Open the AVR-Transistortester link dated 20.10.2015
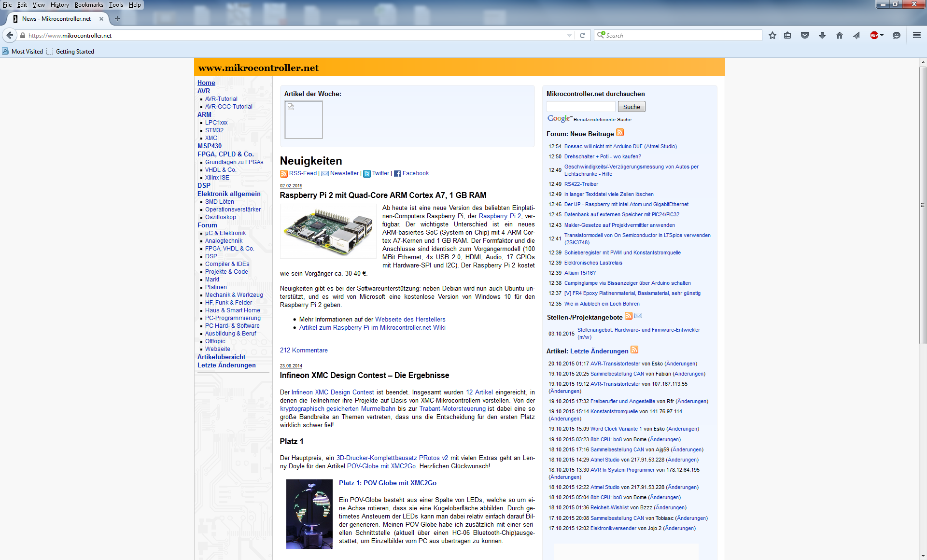The image size is (927, 560). point(615,364)
